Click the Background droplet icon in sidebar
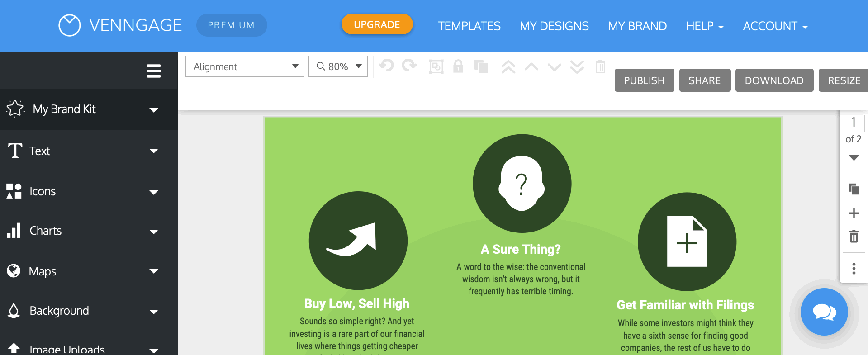 pyautogui.click(x=14, y=311)
